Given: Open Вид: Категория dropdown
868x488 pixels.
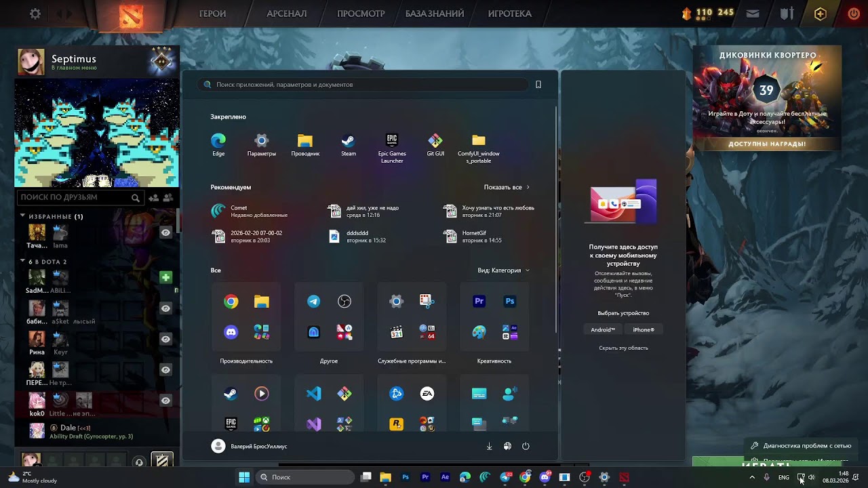Looking at the screenshot, I should [503, 270].
